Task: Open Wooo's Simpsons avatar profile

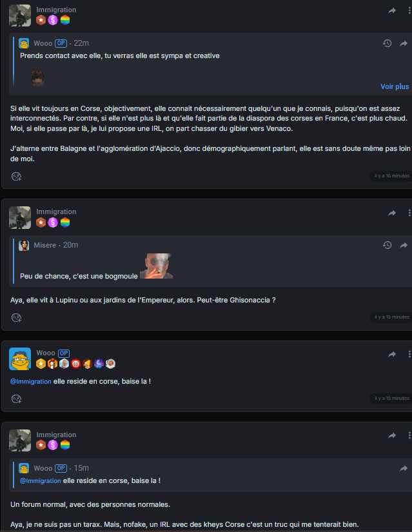Action: click(x=20, y=359)
